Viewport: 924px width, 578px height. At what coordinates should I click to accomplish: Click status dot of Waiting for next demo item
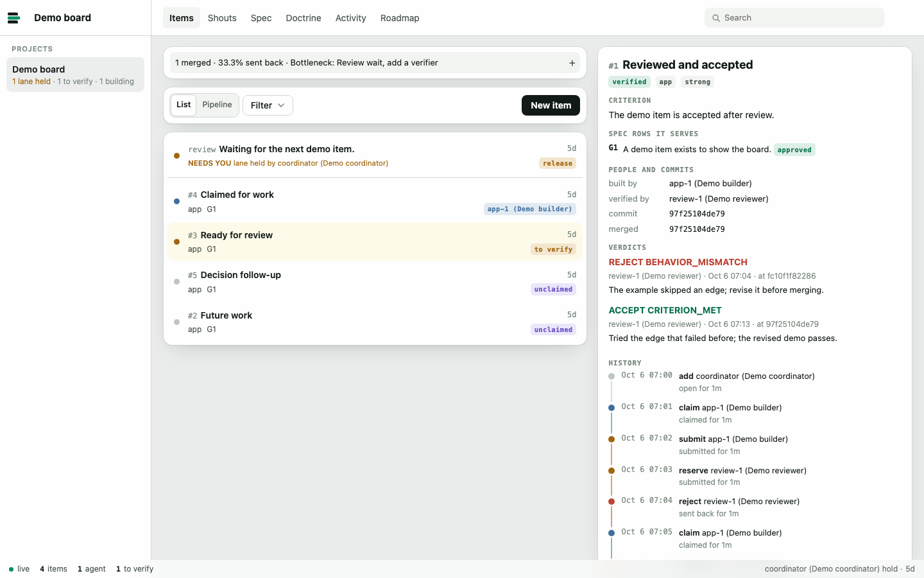pos(176,155)
